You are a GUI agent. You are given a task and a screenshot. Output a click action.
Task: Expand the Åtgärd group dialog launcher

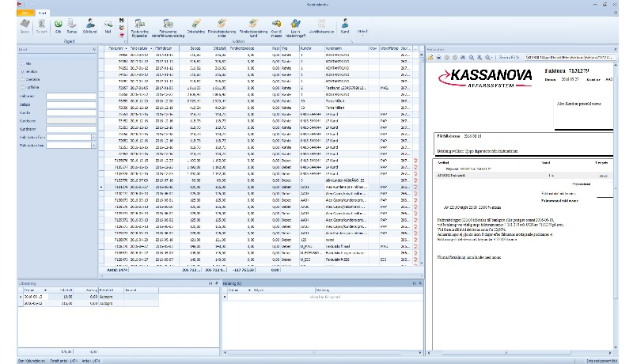pyautogui.click(x=125, y=42)
